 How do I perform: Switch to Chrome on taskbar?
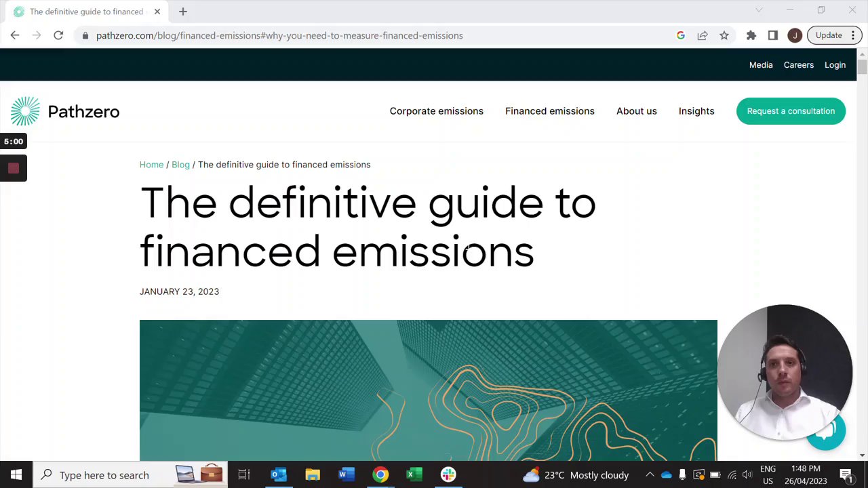point(380,475)
